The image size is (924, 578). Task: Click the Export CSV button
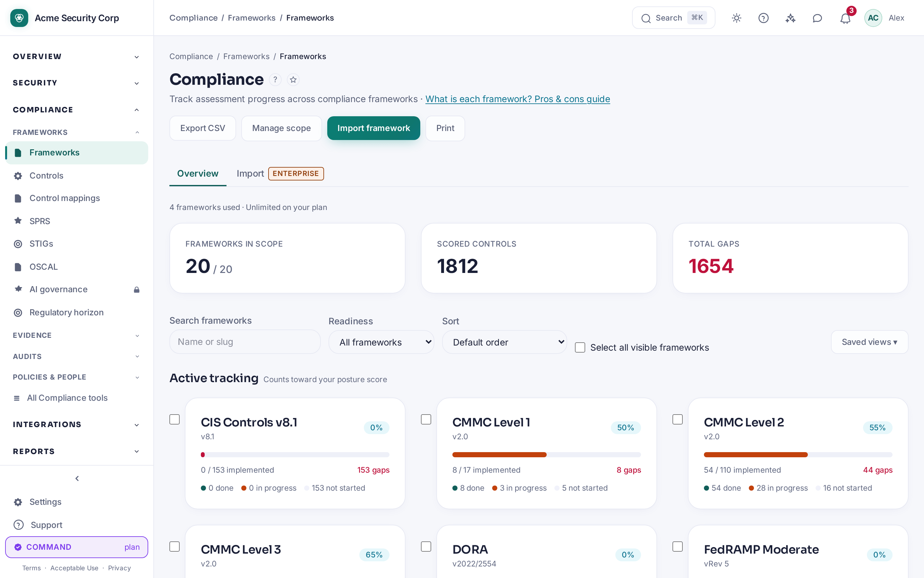(x=202, y=128)
